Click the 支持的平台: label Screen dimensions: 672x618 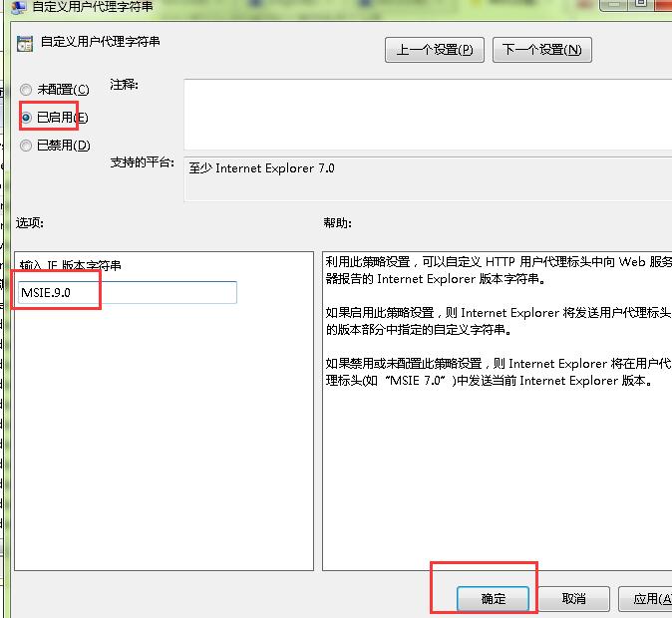click(x=143, y=162)
